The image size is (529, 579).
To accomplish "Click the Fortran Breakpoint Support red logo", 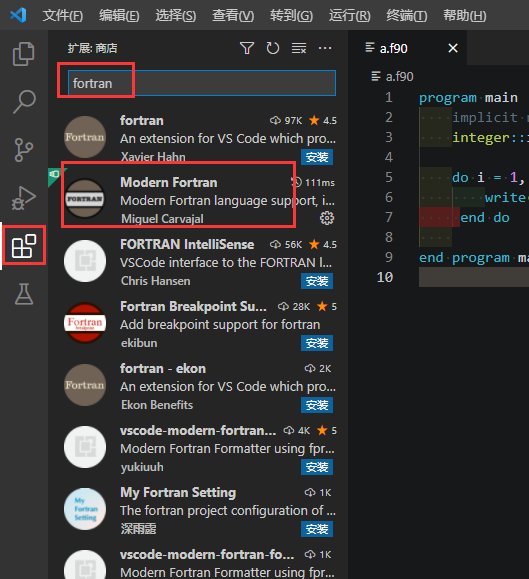I will (85, 323).
